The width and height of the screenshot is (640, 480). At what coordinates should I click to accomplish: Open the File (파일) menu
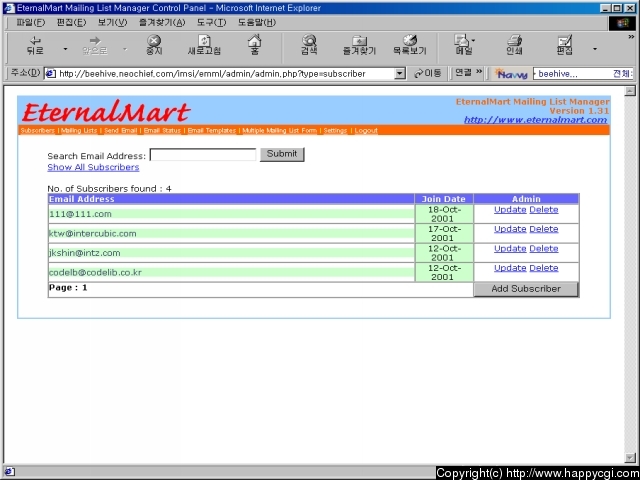(31, 22)
